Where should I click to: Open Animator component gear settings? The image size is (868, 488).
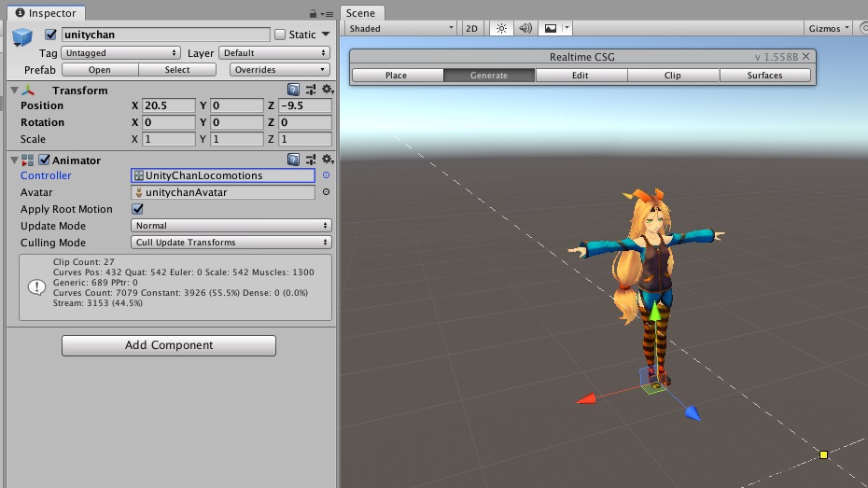point(328,160)
